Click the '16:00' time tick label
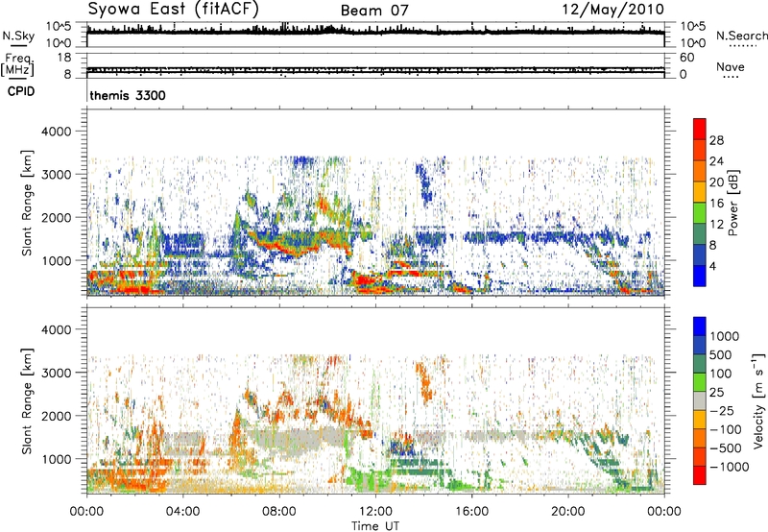This screenshot has height=532, width=768. (x=471, y=512)
